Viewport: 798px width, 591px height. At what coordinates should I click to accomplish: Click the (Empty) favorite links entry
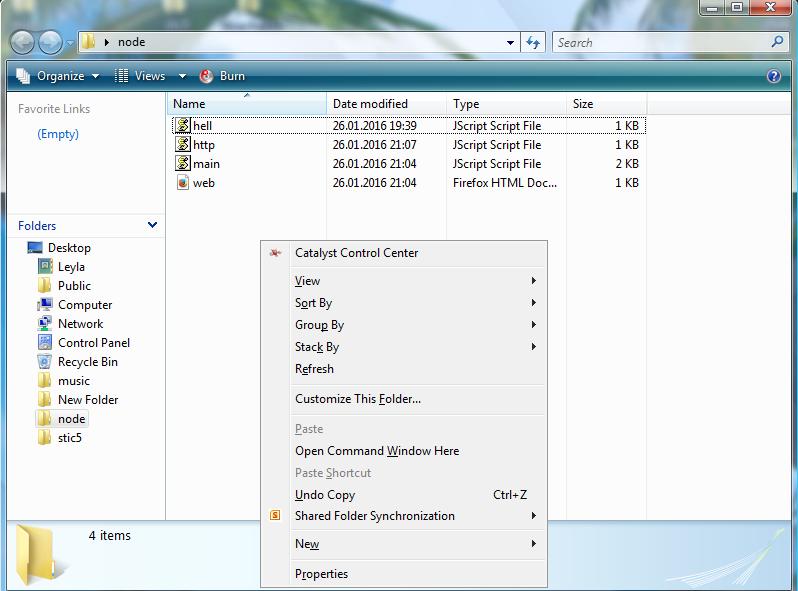[x=58, y=134]
